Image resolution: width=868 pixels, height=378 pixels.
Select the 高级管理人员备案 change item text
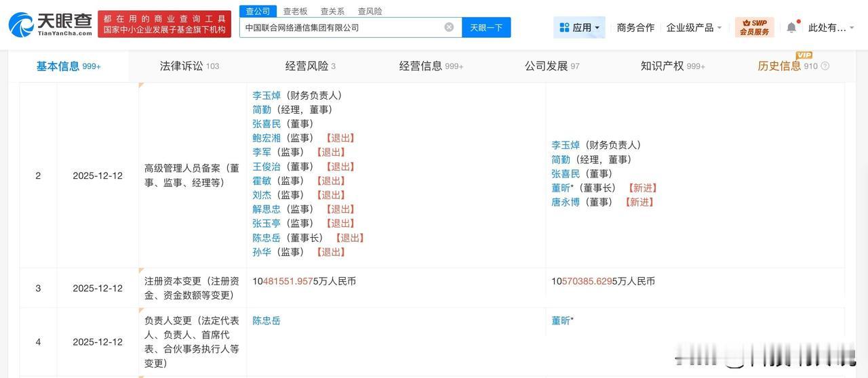[192, 175]
